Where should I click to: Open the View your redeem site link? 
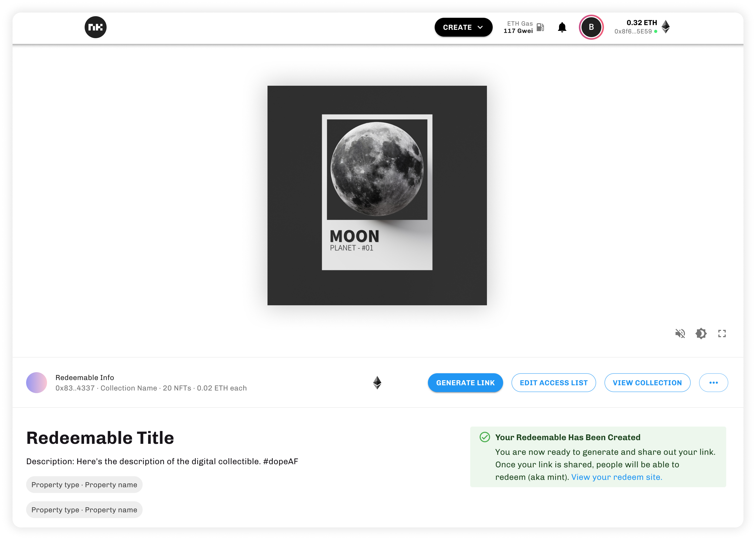click(x=617, y=477)
